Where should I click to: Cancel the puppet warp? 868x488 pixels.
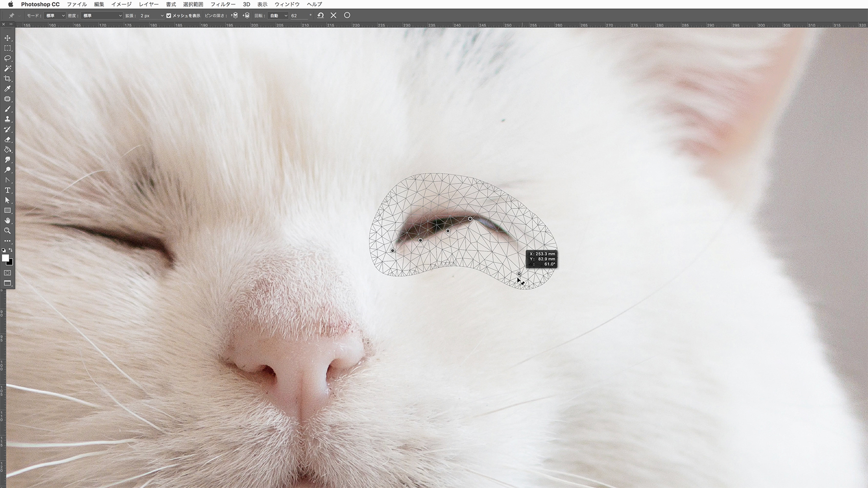pyautogui.click(x=333, y=15)
